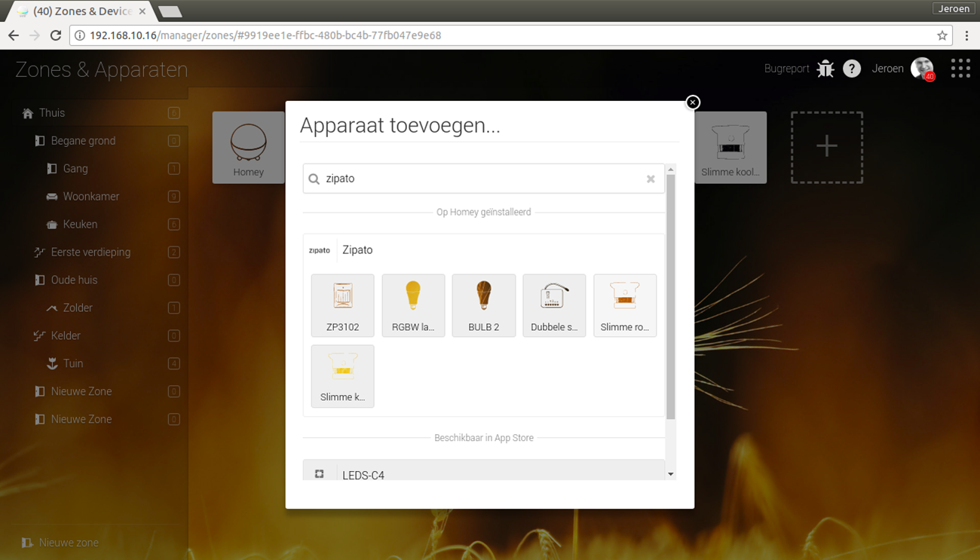Pick the Dubbele s... switch device
Screen dimensions: 980x560
[554, 304]
